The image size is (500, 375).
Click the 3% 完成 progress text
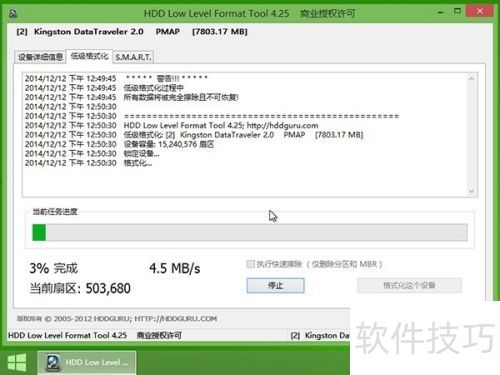click(x=53, y=268)
